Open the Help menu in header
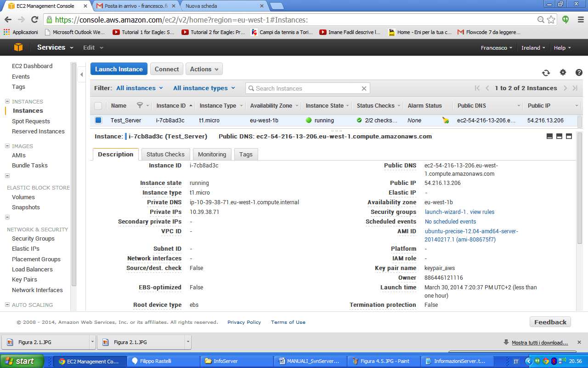This screenshot has height=368, width=588. 562,48
